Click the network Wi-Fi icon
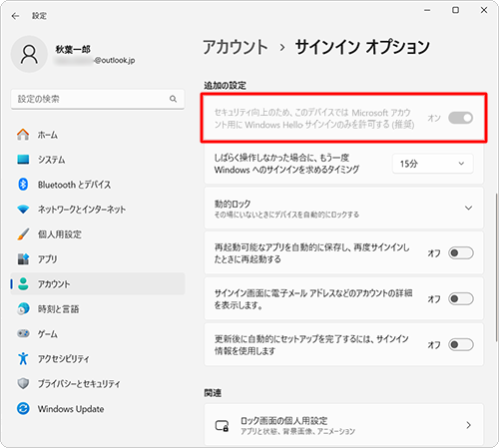The height and width of the screenshot is (448, 499). click(23, 210)
